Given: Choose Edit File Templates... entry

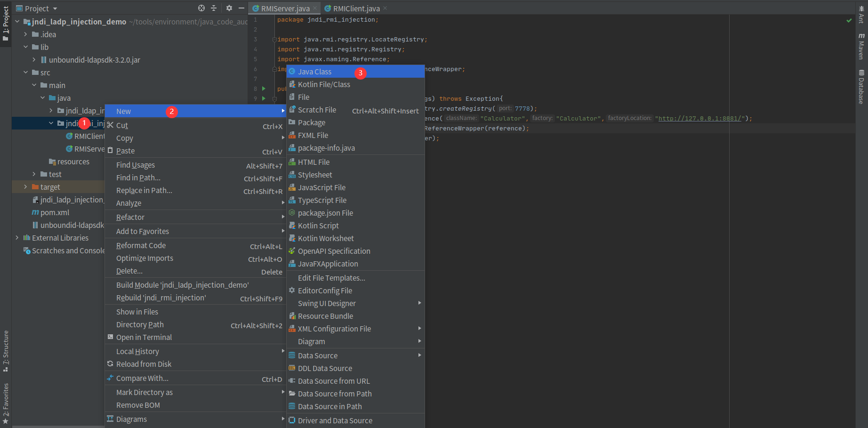Looking at the screenshot, I should point(355,278).
